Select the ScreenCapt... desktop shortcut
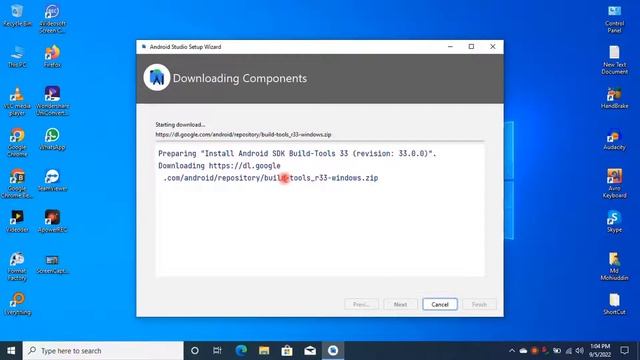This screenshot has width=640, height=360. 52,264
